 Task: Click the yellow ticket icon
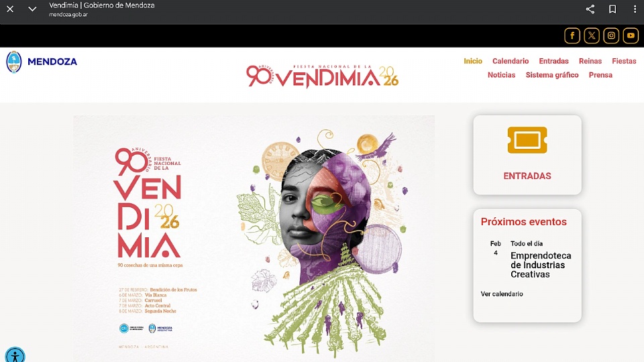click(x=527, y=140)
